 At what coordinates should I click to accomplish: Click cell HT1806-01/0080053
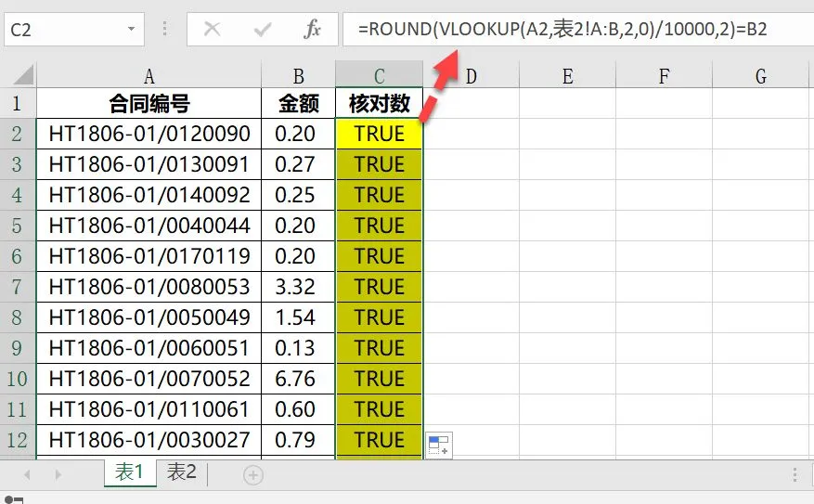[149, 287]
